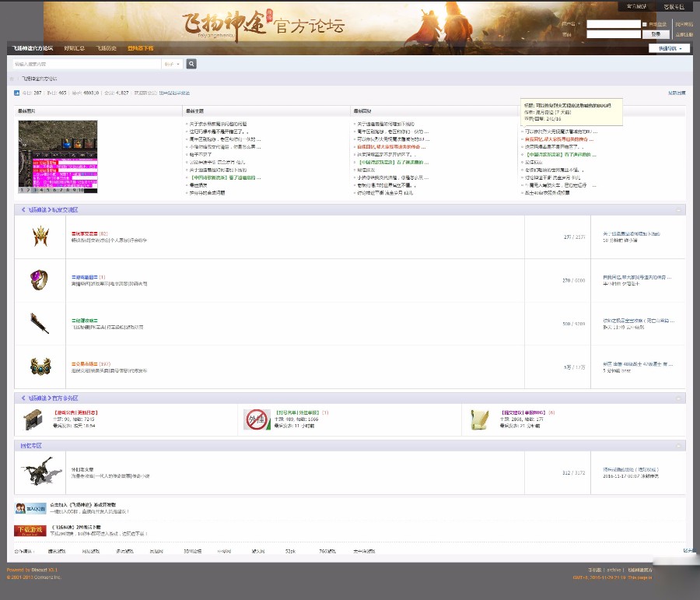Select the orange-highlighted navigation tab

(140, 48)
